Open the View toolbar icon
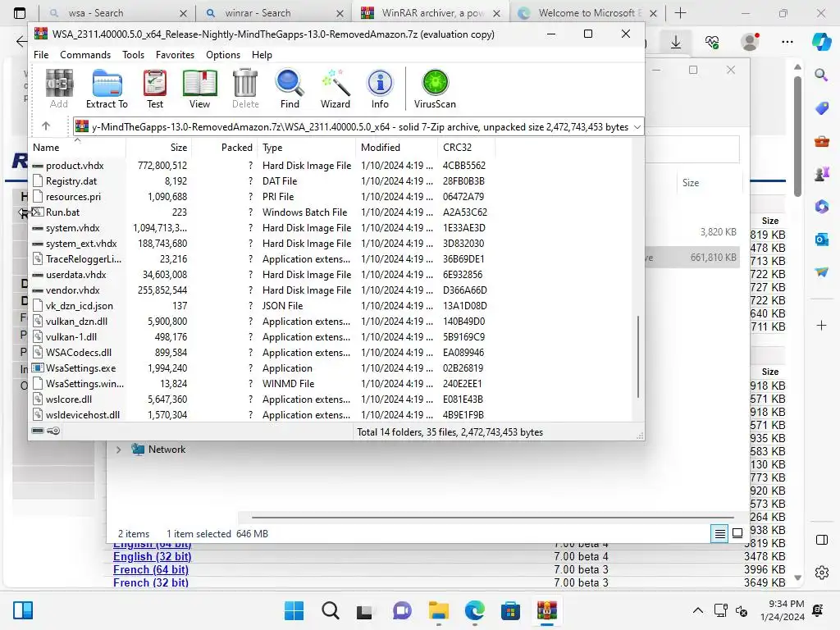 (199, 89)
